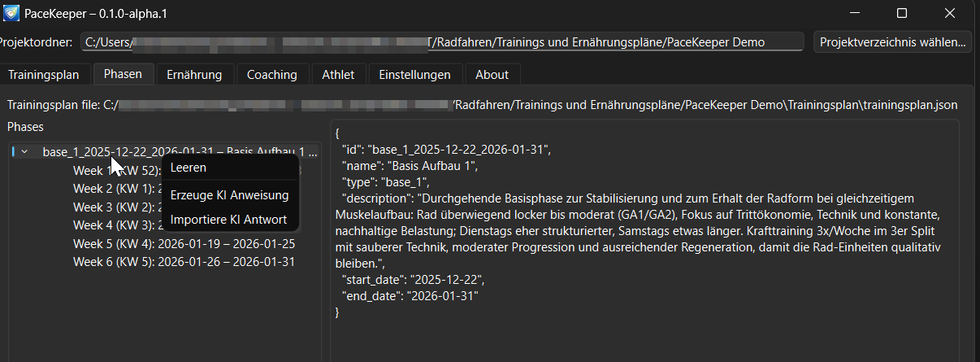Screen dimensions: 980x362
Task: Switch to the Trainingsplan tab
Action: [44, 75]
